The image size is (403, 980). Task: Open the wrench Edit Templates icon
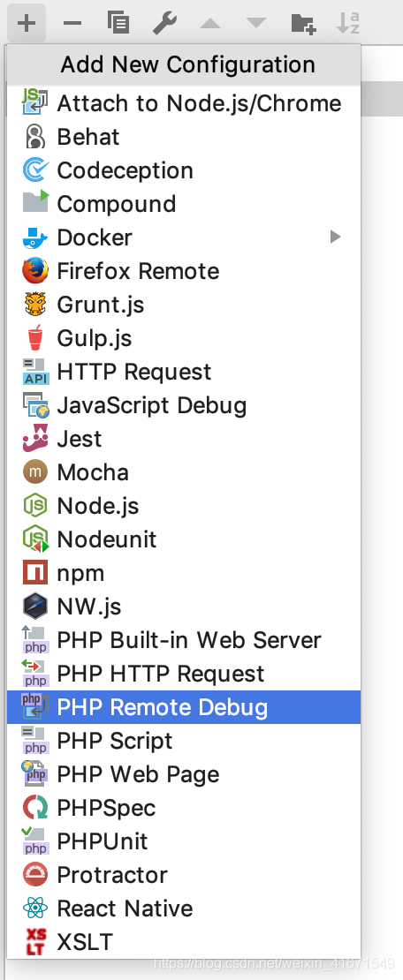pyautogui.click(x=164, y=24)
